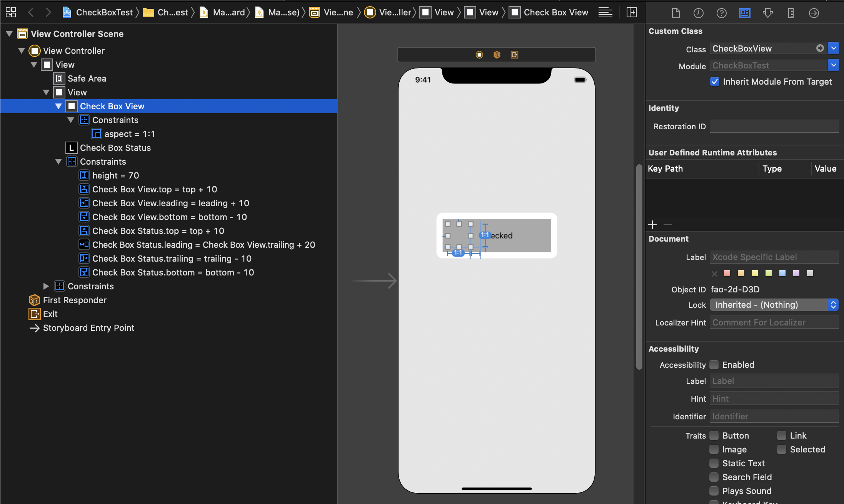Click the Check Box View breadcrumb item
This screenshot has width=844, height=504.
555,12
